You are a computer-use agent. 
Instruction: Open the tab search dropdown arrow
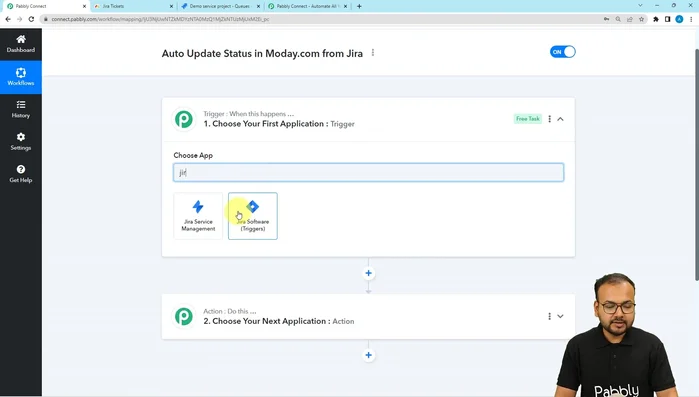tap(640, 6)
